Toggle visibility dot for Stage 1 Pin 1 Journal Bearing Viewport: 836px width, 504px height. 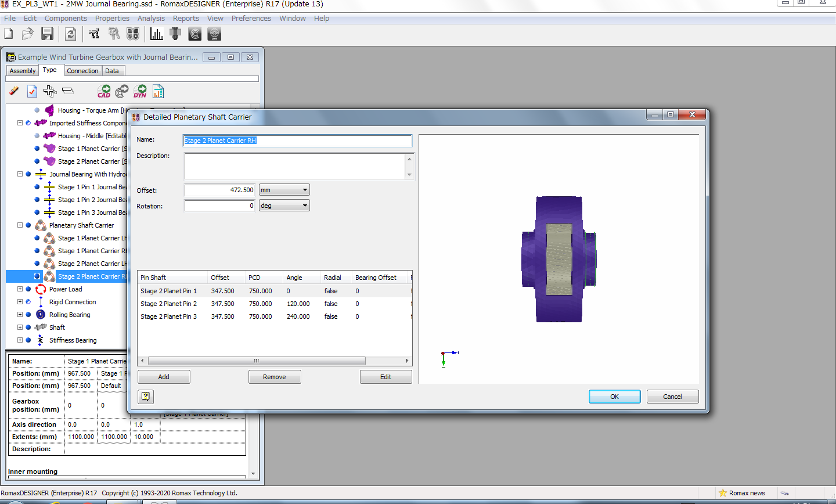pos(37,187)
